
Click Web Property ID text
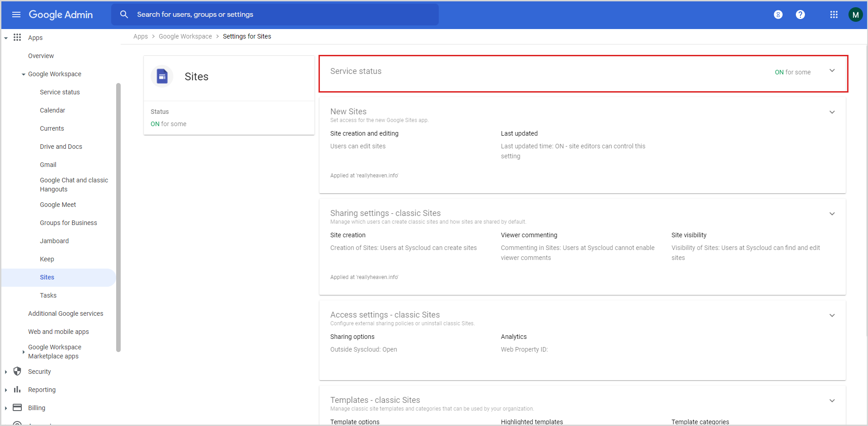coord(524,349)
